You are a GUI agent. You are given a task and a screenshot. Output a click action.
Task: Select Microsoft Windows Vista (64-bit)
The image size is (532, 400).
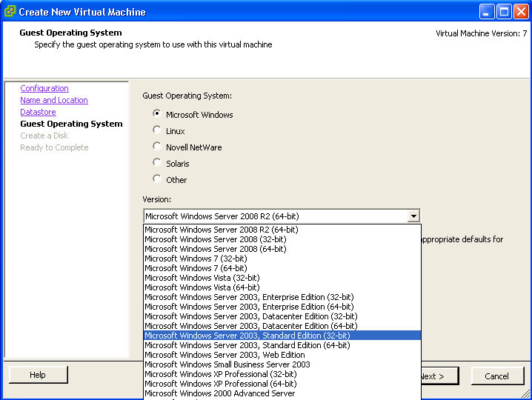pos(282,287)
